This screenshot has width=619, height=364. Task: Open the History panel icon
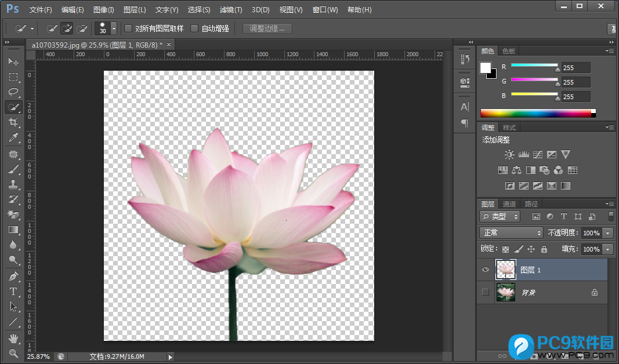coord(465,60)
